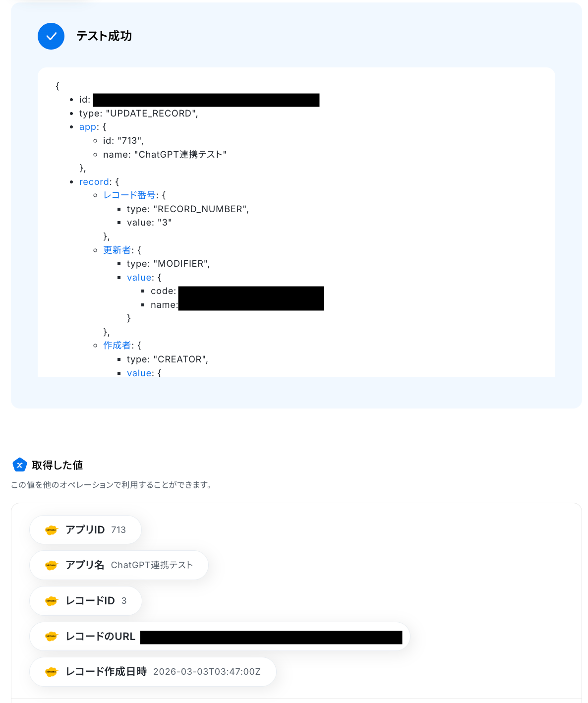
Task: Collapse the 作成者 node
Action: tap(117, 346)
